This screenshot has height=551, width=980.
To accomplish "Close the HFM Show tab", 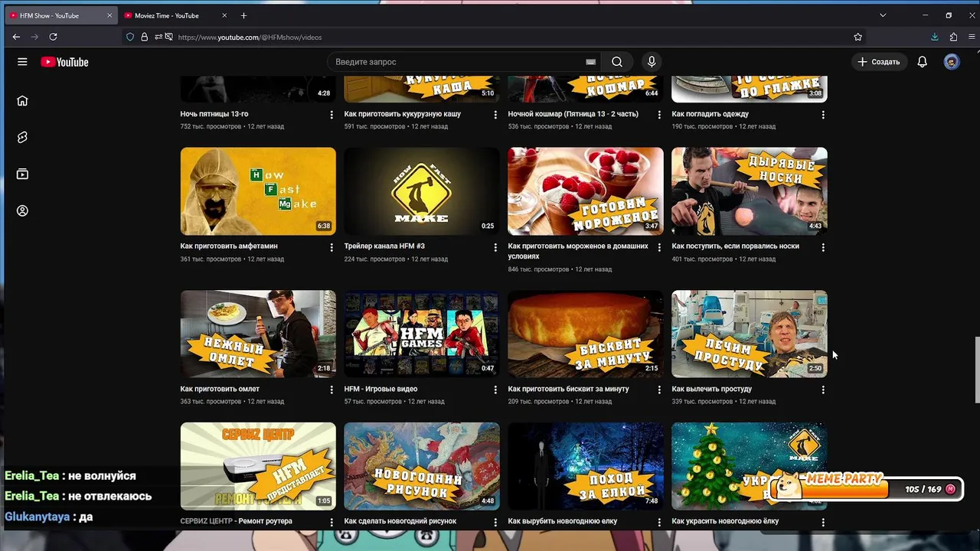I will pos(109,15).
